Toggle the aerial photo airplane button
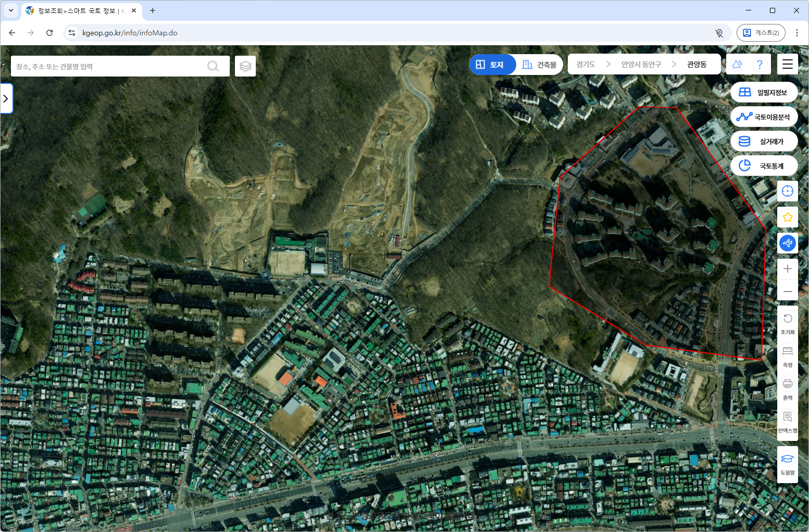The image size is (809, 532). 788,243
